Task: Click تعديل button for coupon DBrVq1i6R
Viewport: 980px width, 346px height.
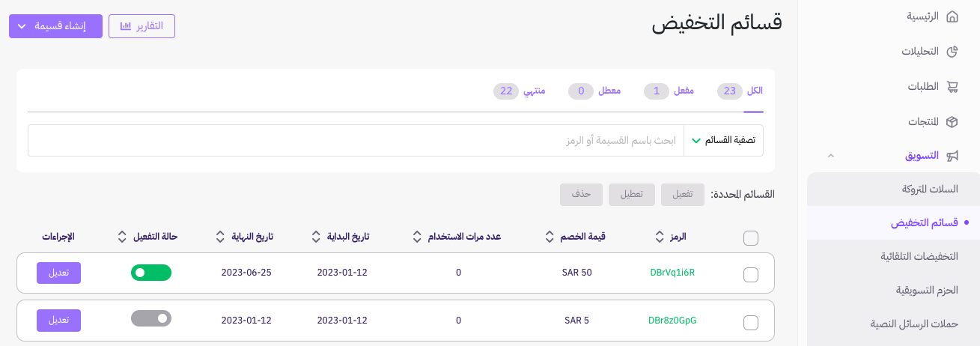Action: (58, 273)
